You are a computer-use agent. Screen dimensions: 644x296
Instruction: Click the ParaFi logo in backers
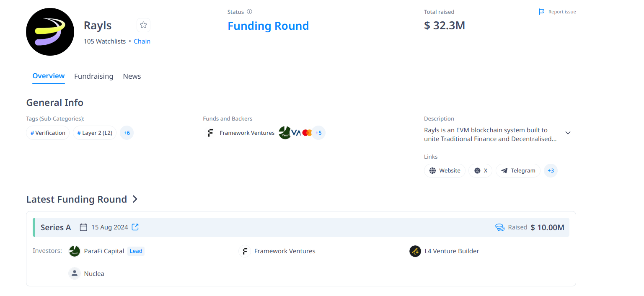[284, 133]
